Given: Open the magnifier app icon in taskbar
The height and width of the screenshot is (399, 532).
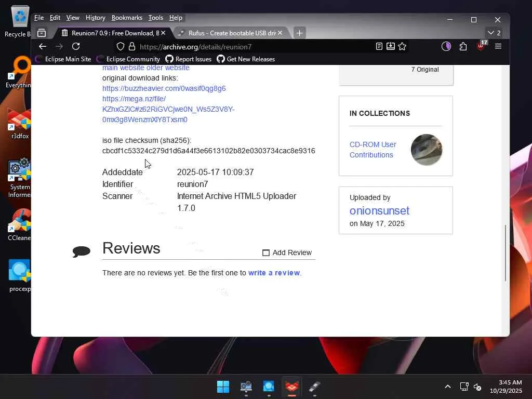Looking at the screenshot, I should pos(269,387).
